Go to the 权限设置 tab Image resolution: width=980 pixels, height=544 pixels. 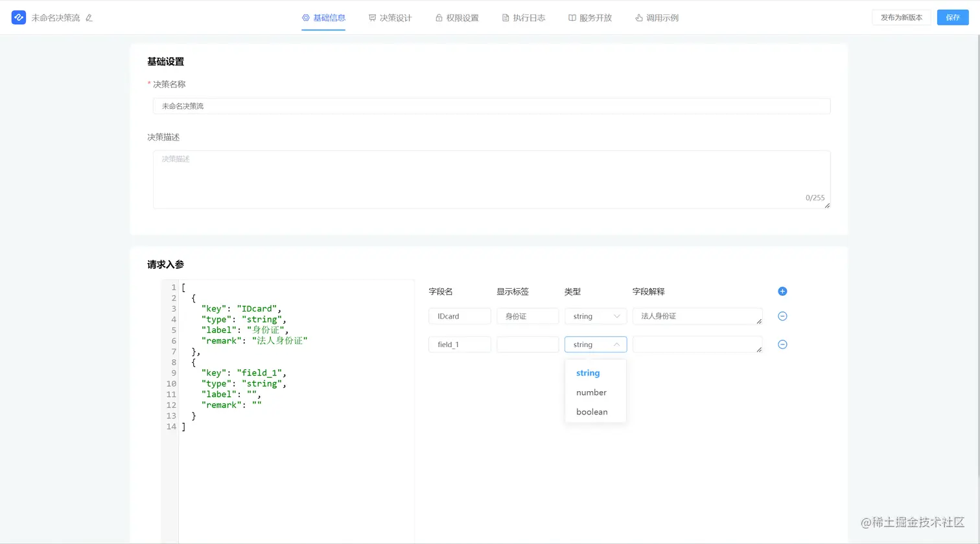click(x=457, y=18)
